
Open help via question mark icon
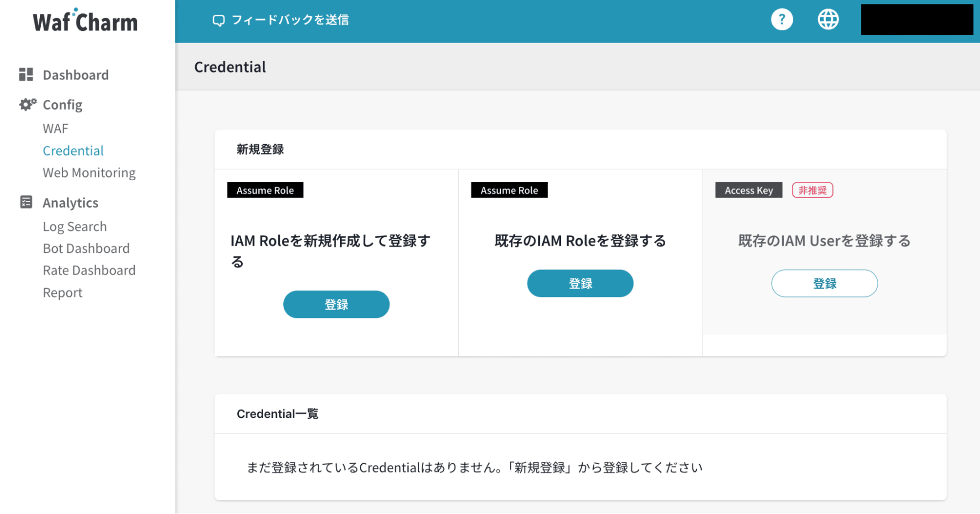pyautogui.click(x=781, y=20)
